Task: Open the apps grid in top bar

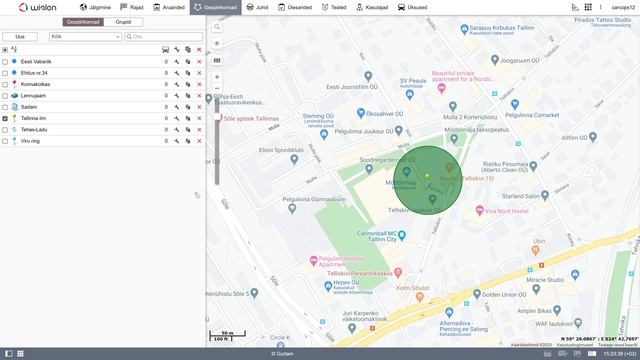Action: click(588, 7)
